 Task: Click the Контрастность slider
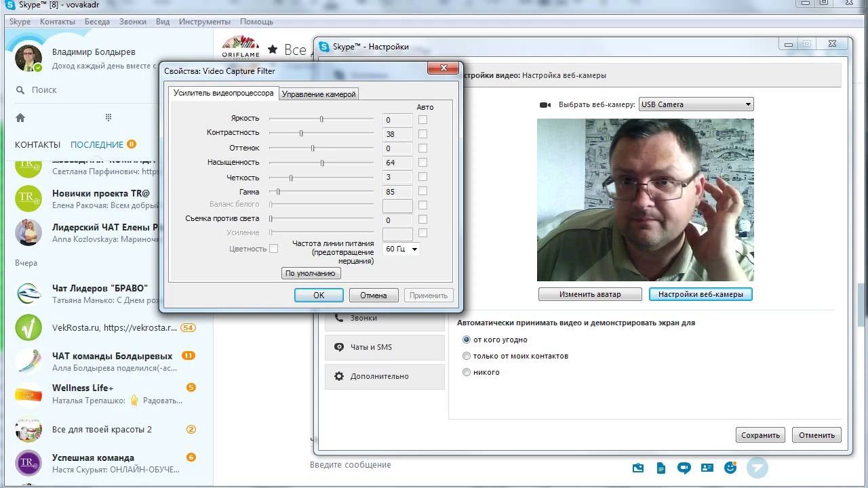pyautogui.click(x=321, y=134)
